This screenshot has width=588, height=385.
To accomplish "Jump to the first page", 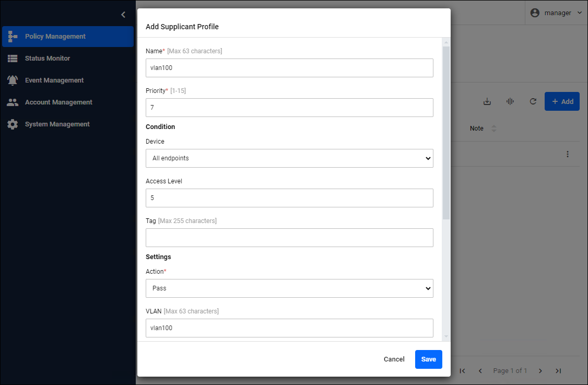I will tap(463, 371).
